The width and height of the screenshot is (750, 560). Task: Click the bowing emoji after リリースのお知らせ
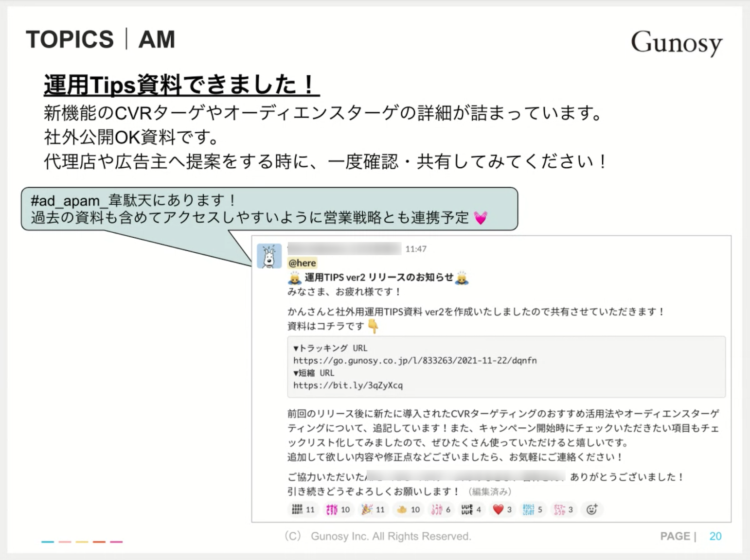462,278
